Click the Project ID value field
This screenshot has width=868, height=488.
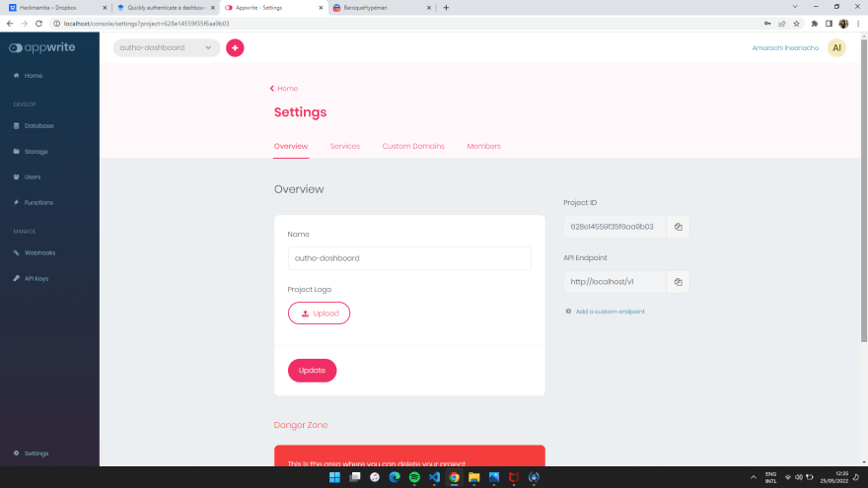pyautogui.click(x=615, y=227)
